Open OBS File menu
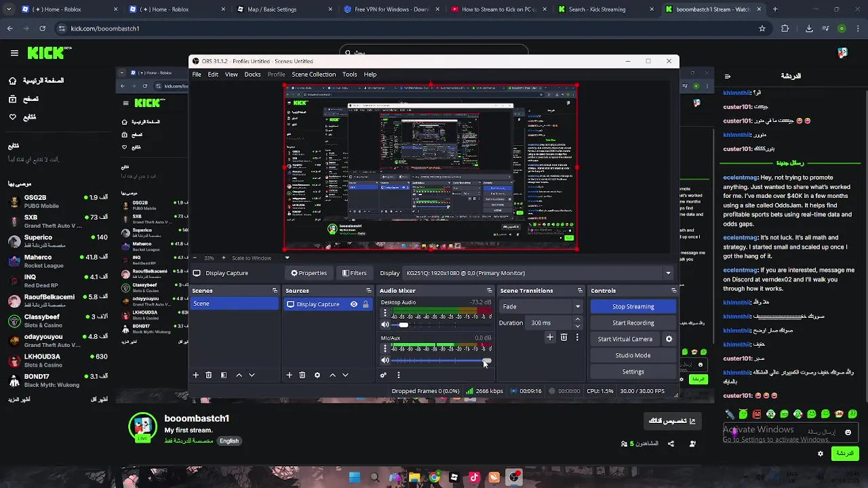 coord(197,75)
